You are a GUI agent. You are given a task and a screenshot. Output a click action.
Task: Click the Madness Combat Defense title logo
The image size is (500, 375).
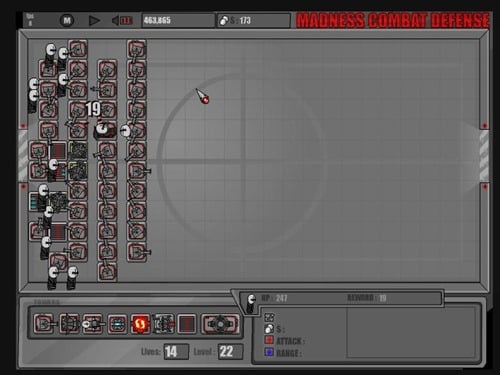[393, 21]
